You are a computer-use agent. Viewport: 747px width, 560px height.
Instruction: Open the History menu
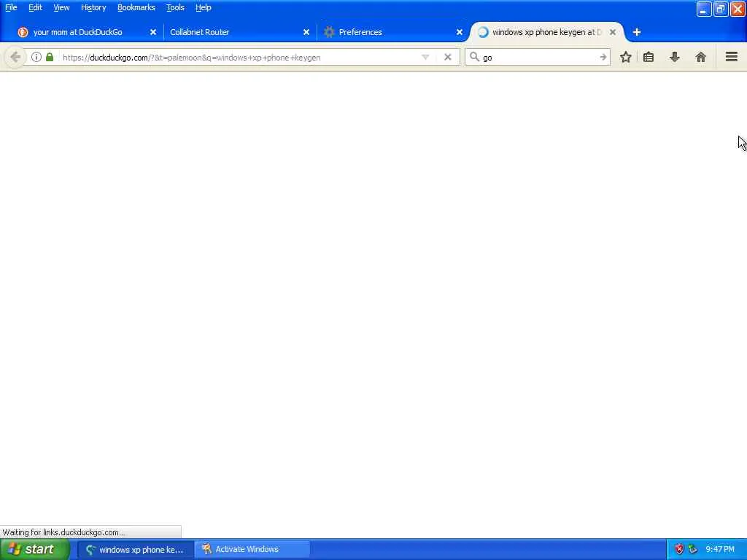click(x=93, y=7)
